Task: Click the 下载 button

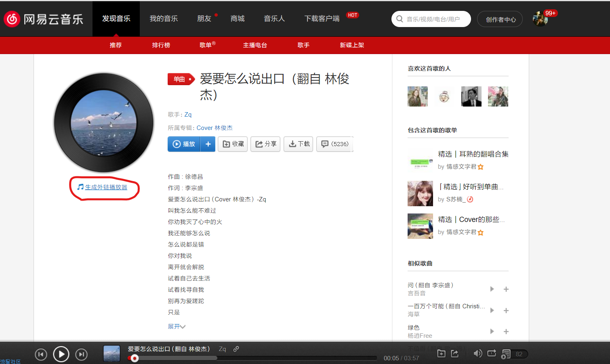Action: tap(299, 144)
